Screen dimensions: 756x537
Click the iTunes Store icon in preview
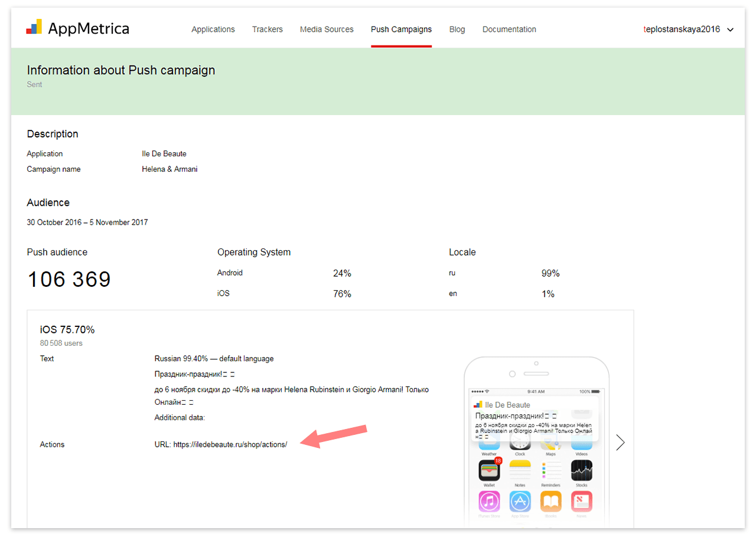[x=489, y=502]
